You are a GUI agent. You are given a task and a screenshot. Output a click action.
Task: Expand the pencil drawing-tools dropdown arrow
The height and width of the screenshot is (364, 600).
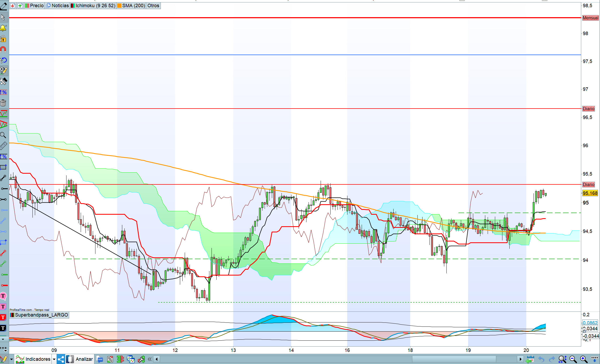[x=11, y=359]
